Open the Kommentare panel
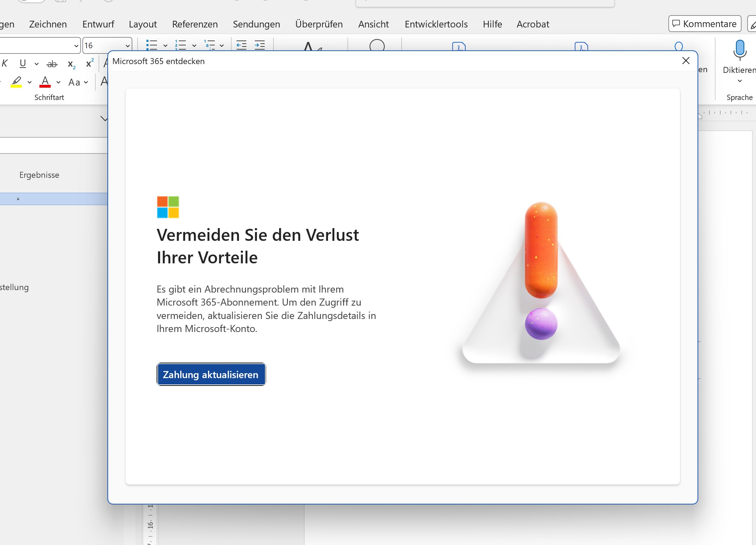This screenshot has height=545, width=756. click(705, 24)
